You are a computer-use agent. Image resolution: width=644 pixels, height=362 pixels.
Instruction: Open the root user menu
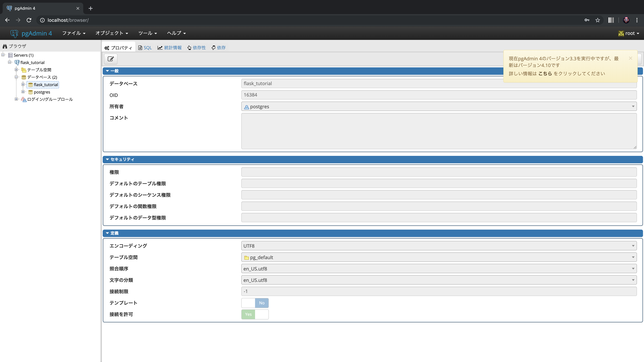click(x=629, y=33)
